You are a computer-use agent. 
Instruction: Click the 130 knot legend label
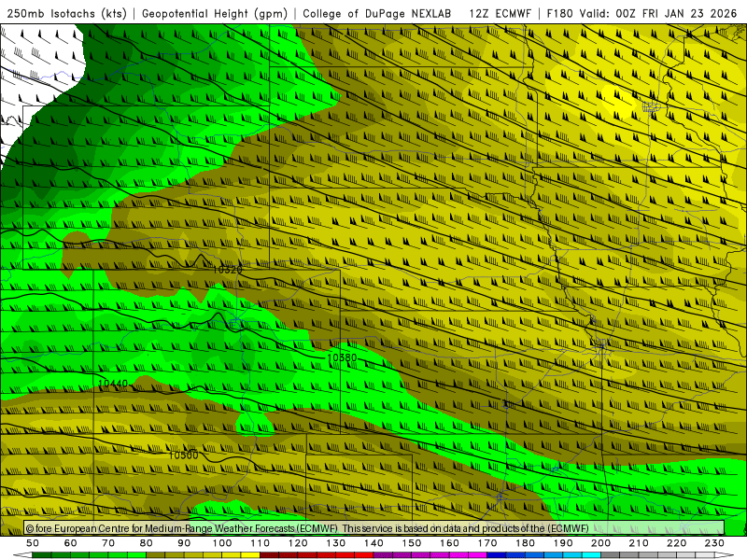click(335, 543)
